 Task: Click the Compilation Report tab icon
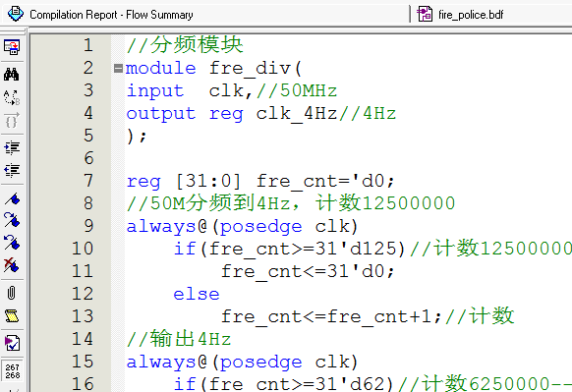click(x=16, y=14)
